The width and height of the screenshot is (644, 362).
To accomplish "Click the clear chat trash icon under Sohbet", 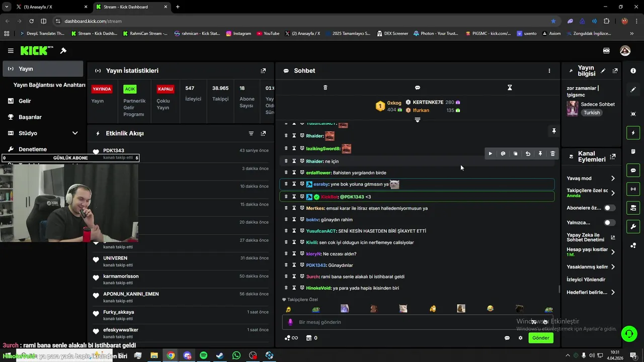I will click(325, 87).
